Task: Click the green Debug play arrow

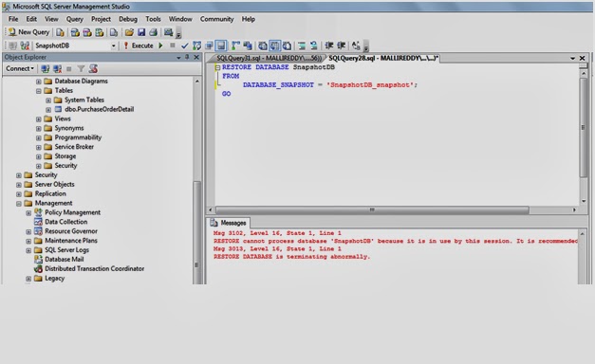Action: (160, 45)
